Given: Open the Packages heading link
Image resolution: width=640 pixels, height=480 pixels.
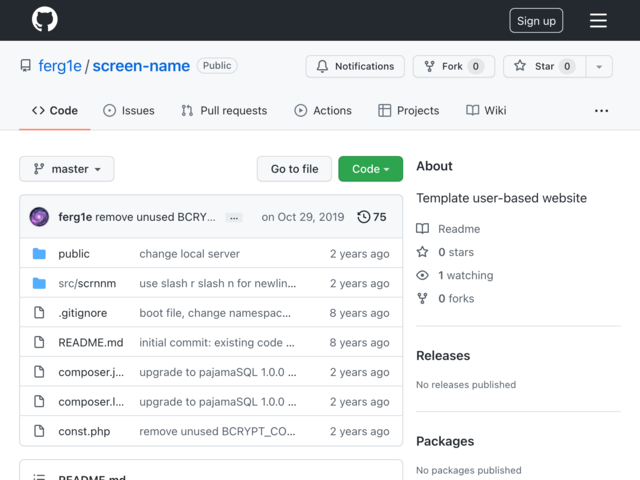Looking at the screenshot, I should click(445, 441).
